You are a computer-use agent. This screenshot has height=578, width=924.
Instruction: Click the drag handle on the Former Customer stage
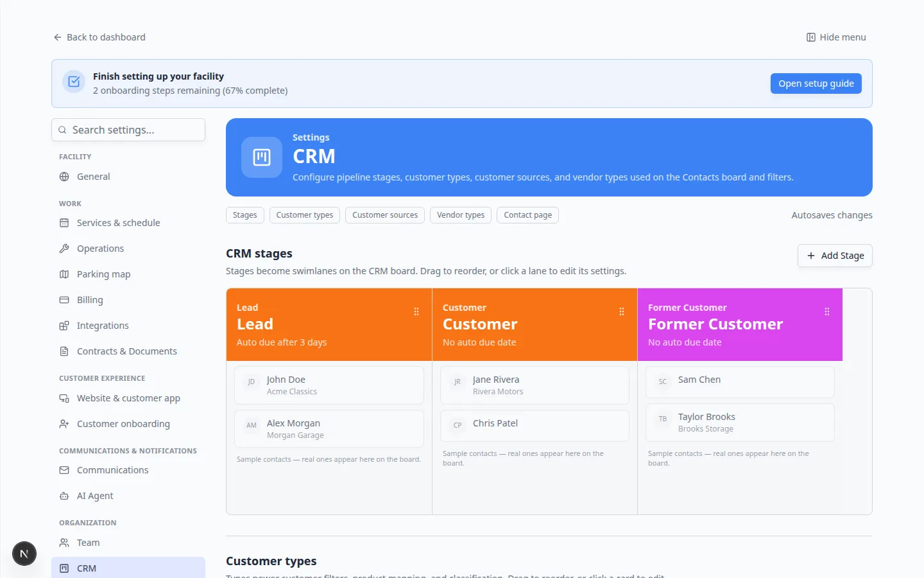point(827,311)
